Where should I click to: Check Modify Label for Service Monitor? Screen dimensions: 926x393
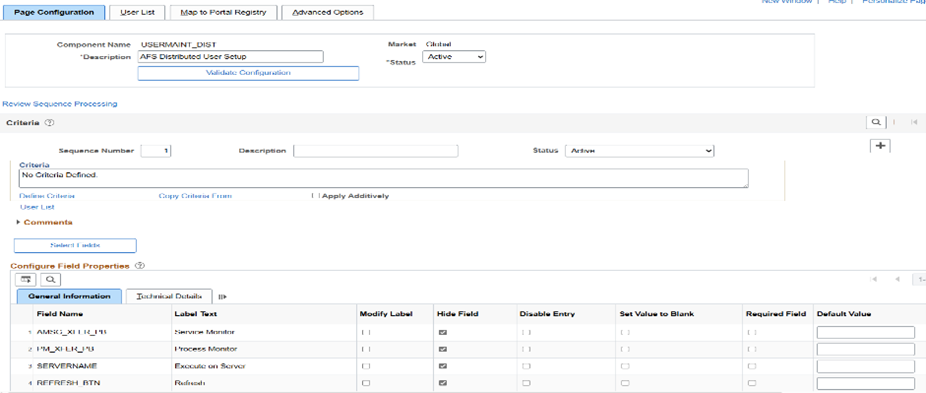[x=366, y=333]
